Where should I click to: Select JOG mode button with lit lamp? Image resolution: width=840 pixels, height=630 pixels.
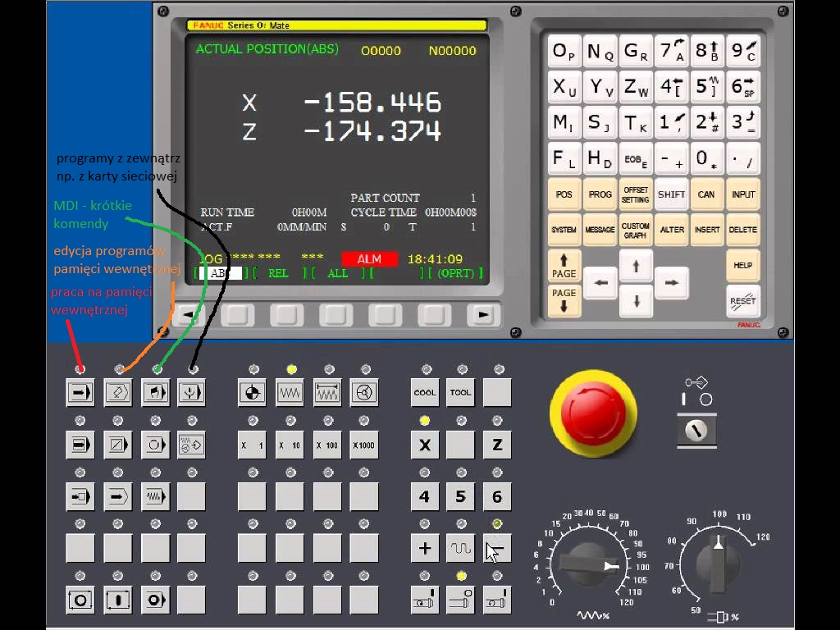point(290,393)
